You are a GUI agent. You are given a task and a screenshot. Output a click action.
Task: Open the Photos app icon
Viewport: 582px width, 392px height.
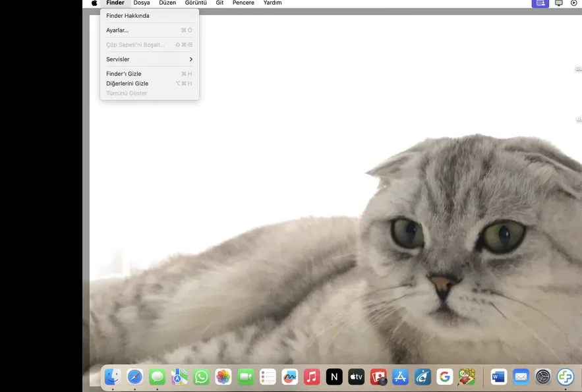[223, 377]
